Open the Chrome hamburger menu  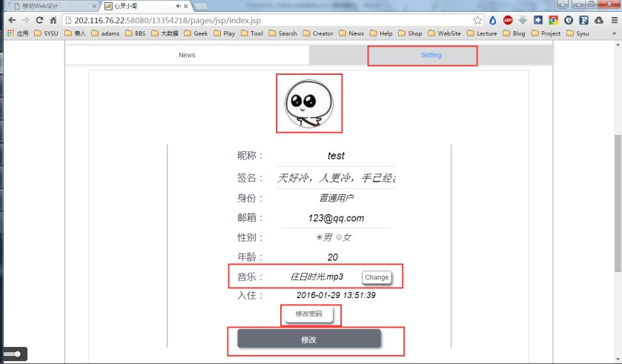tap(614, 20)
